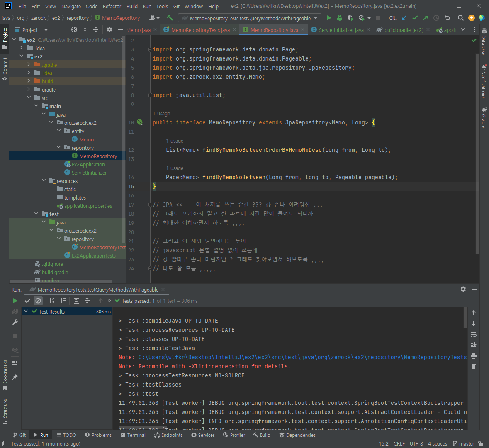This screenshot has height=448, width=489.
Task: Open MemoRepositoryTests file path link
Action: click(302, 357)
